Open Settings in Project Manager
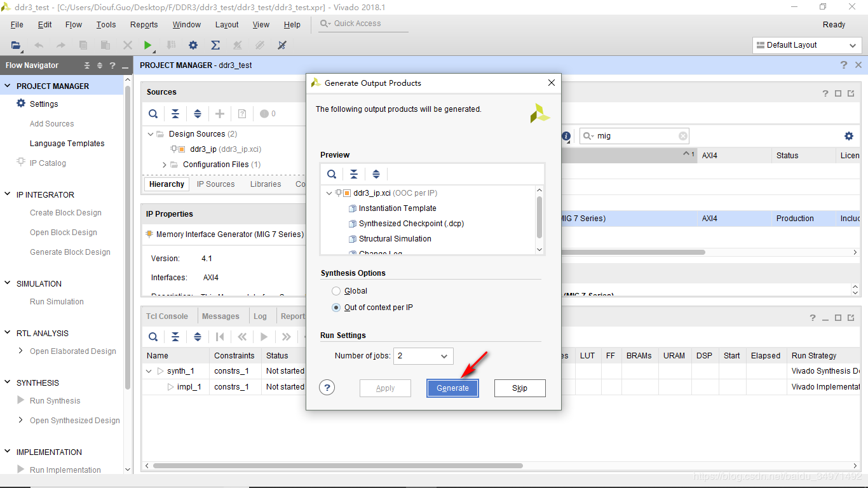The height and width of the screenshot is (488, 868). [x=44, y=104]
